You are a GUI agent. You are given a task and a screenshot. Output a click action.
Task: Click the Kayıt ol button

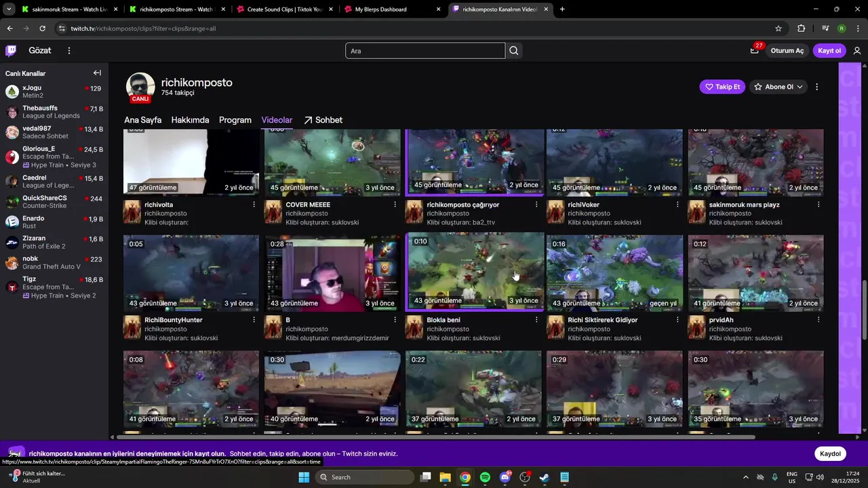[x=829, y=51]
